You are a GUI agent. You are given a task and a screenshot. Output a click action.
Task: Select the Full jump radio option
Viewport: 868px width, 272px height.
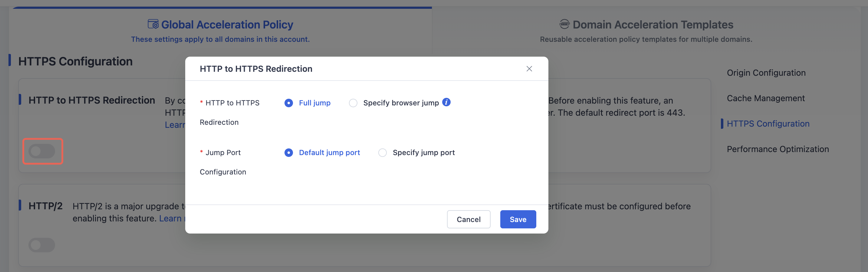(288, 103)
